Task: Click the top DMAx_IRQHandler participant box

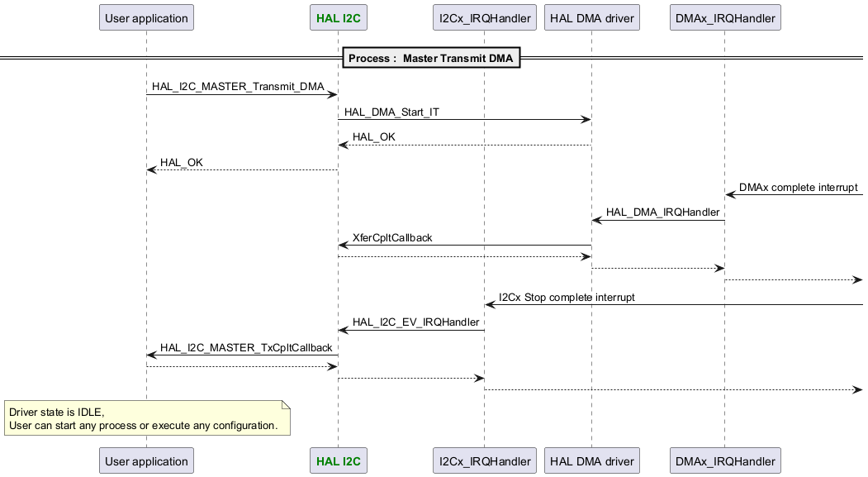Action: click(725, 17)
